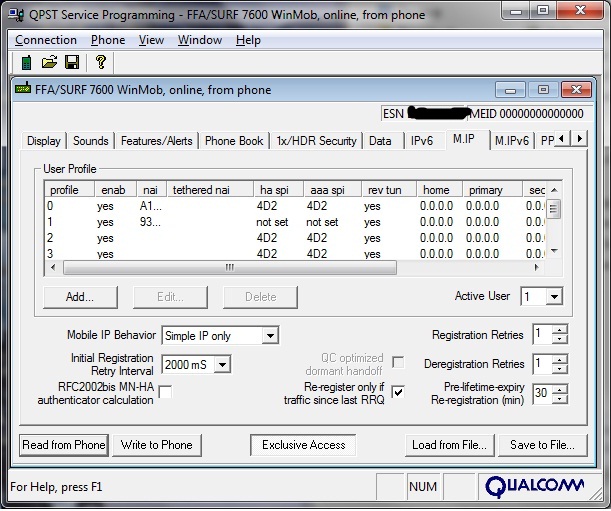This screenshot has width=611, height=511.
Task: Open the Phone menu
Action: (108, 40)
